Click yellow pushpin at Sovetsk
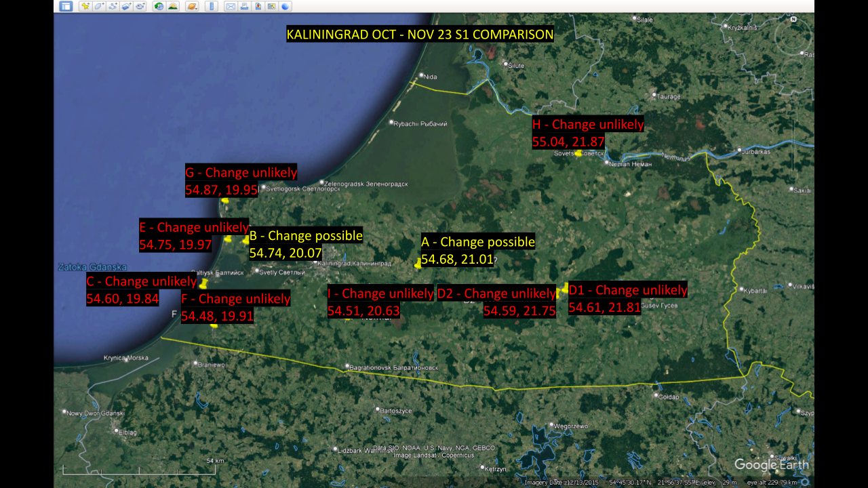868x488 pixels. (x=578, y=154)
